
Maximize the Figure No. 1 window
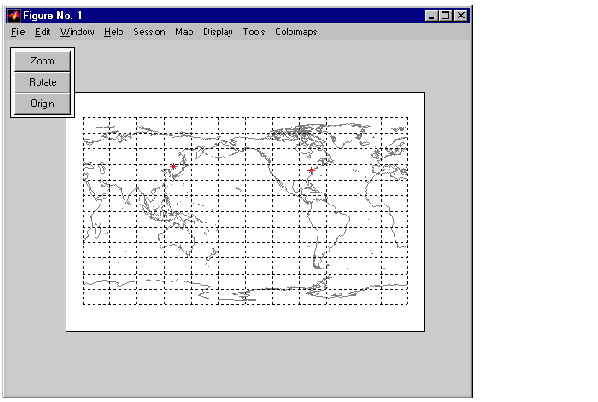click(x=445, y=16)
